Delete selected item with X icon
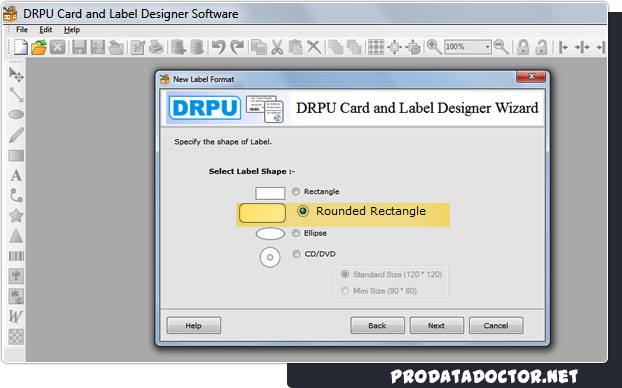 coord(314,47)
